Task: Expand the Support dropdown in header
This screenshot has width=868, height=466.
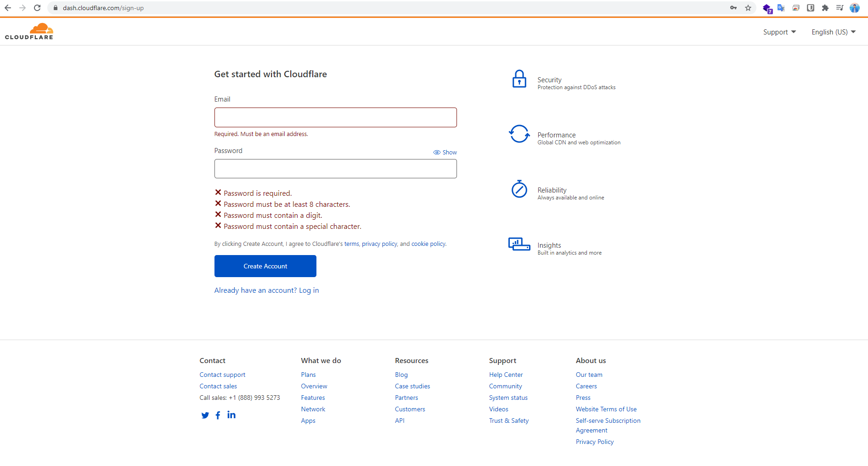Action: (779, 32)
